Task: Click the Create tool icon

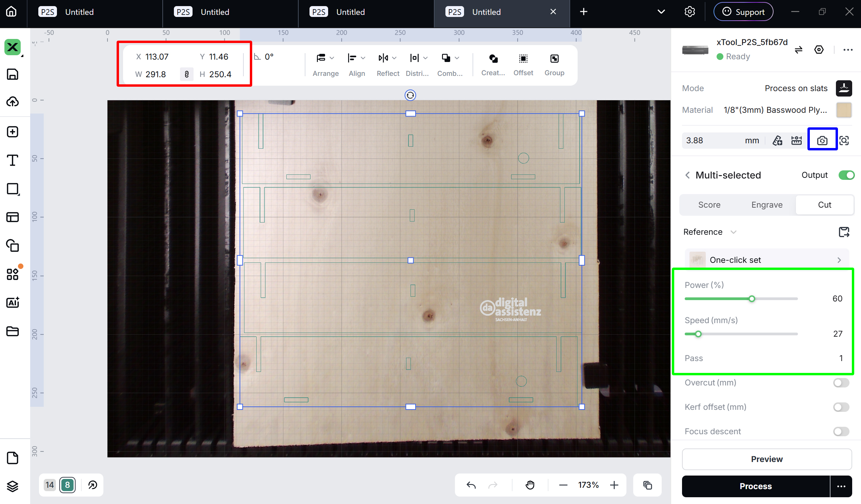Action: [493, 65]
